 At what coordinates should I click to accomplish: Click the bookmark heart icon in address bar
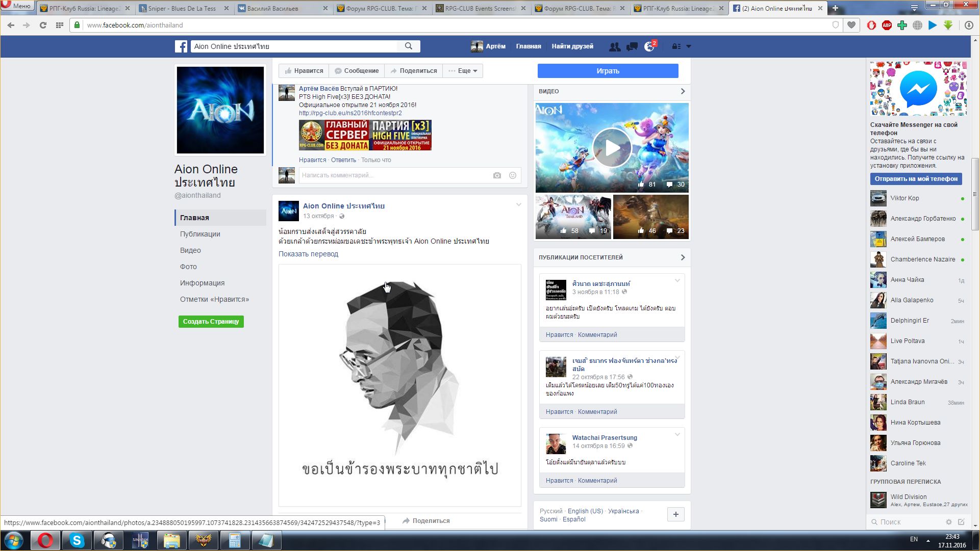click(851, 25)
